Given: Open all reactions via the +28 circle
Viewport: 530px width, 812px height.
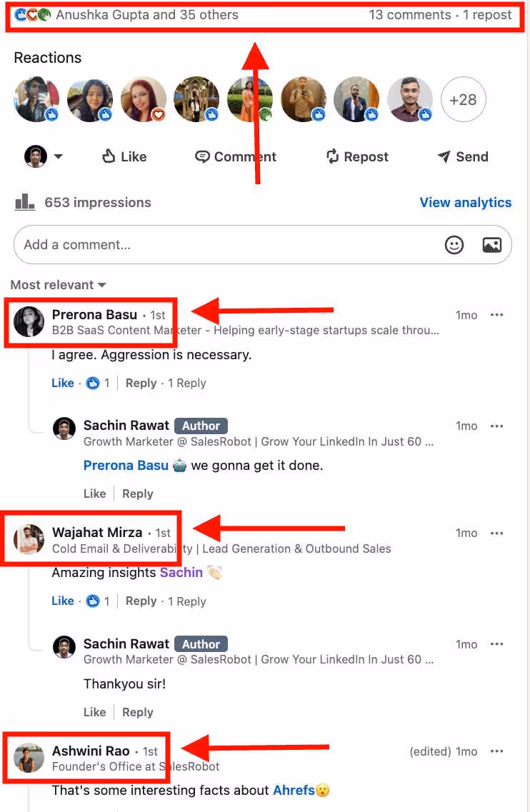Looking at the screenshot, I should [464, 99].
